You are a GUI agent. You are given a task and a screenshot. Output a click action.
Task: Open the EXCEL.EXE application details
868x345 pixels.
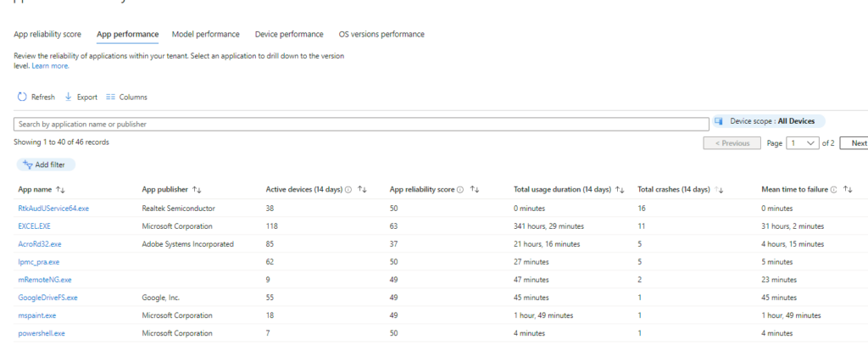[x=34, y=226]
